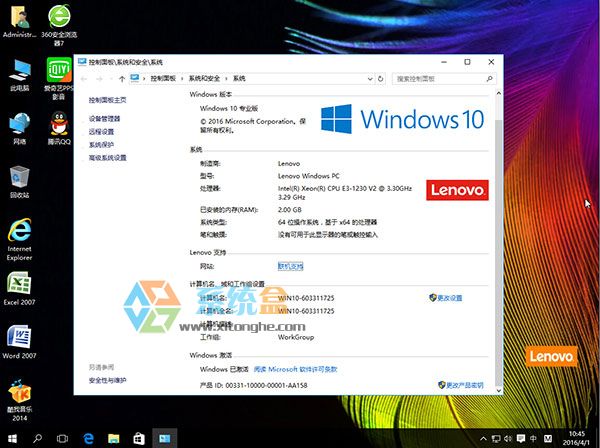Click processor text Intel Xeon E3-1230 V2

344,193
